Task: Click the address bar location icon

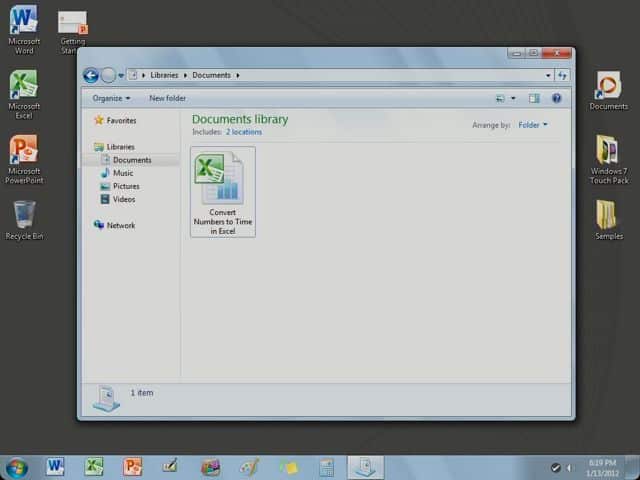Action: click(x=133, y=75)
